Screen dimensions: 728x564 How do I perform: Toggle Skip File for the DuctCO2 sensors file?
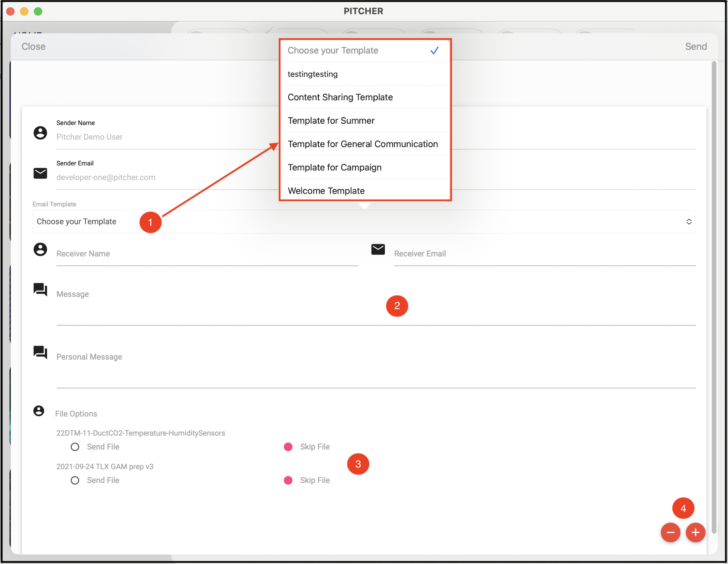click(x=288, y=447)
